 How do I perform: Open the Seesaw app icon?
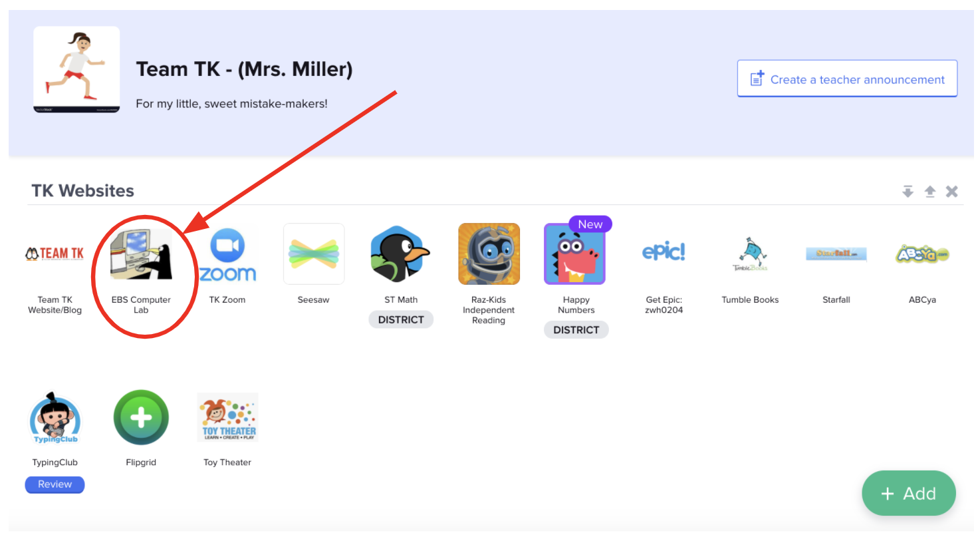pos(314,254)
